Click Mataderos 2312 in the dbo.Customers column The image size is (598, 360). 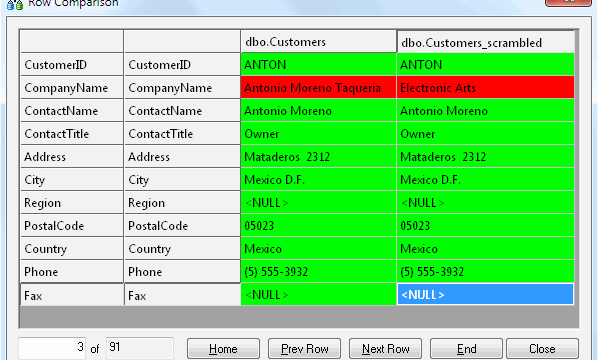(318, 156)
